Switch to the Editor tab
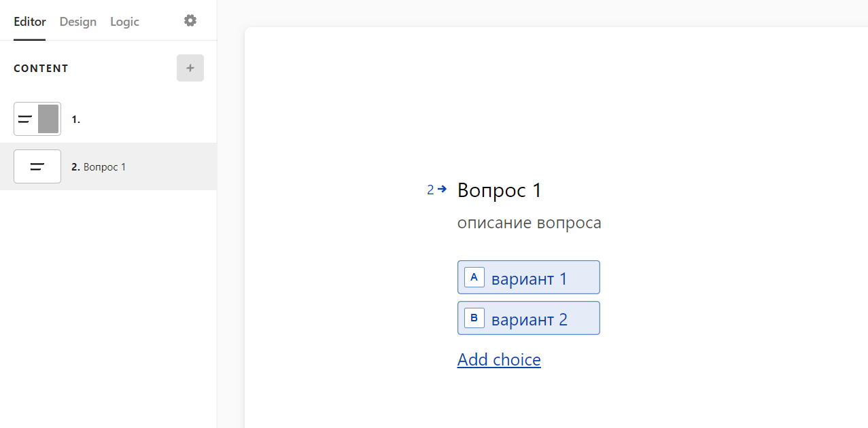The width and height of the screenshot is (868, 428). (30, 22)
